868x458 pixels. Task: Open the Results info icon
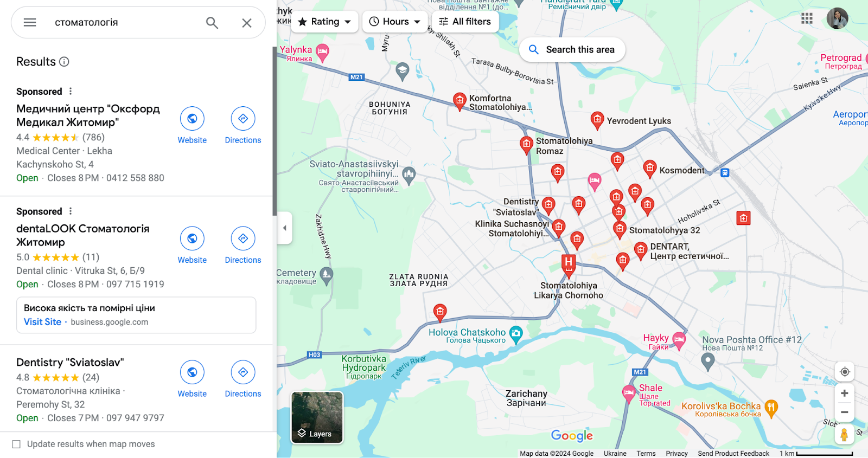[64, 62]
